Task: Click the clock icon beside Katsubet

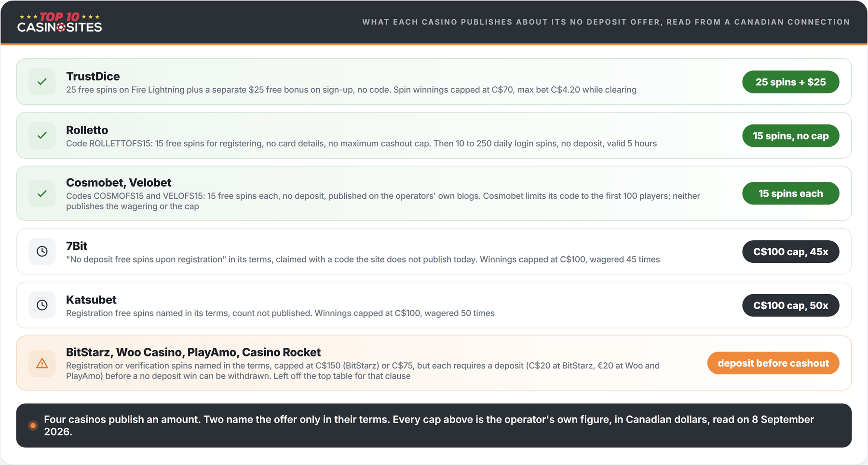Action: click(42, 305)
